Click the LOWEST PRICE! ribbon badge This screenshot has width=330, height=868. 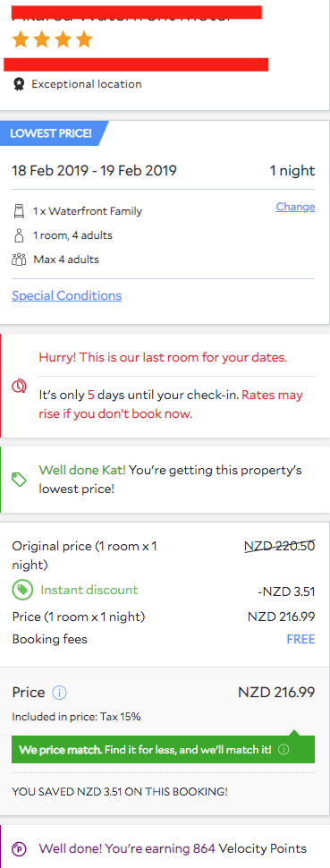coord(54,133)
